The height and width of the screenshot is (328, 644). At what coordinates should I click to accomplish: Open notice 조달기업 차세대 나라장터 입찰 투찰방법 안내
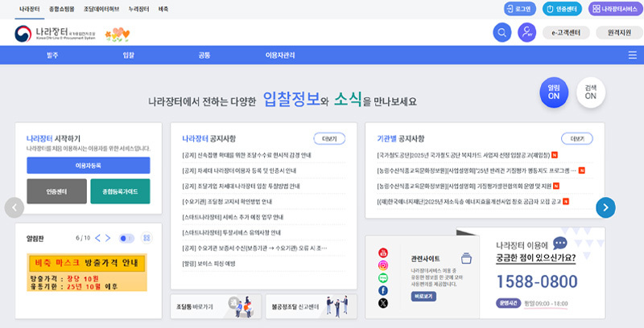click(241, 187)
